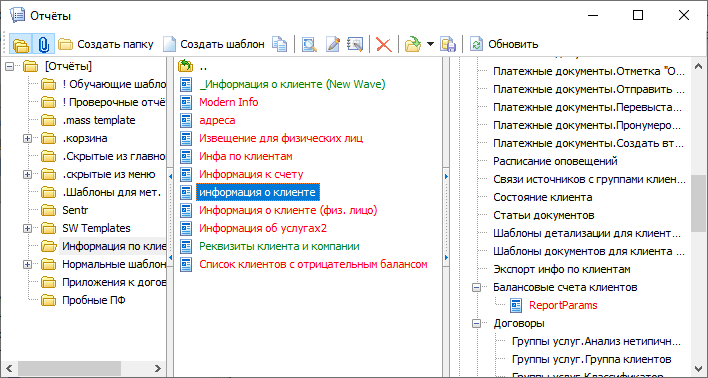Click the ReportParams template icon
The width and height of the screenshot is (708, 378).
[516, 306]
